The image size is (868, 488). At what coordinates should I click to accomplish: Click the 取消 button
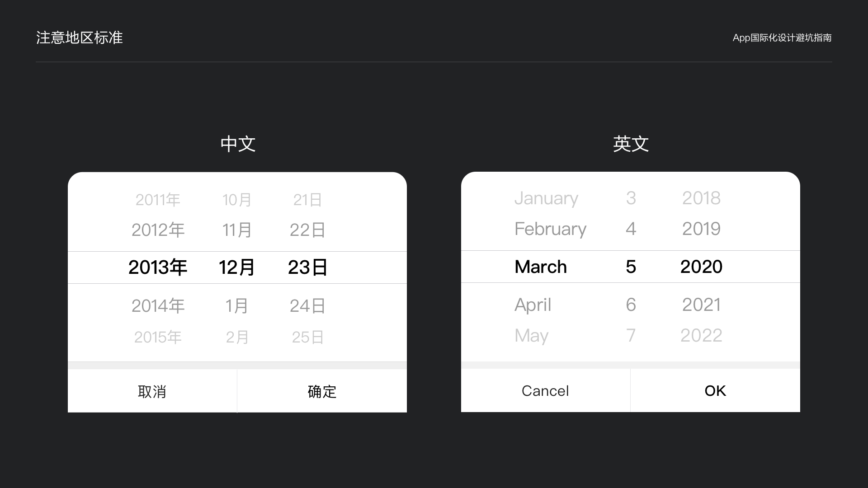(x=152, y=391)
